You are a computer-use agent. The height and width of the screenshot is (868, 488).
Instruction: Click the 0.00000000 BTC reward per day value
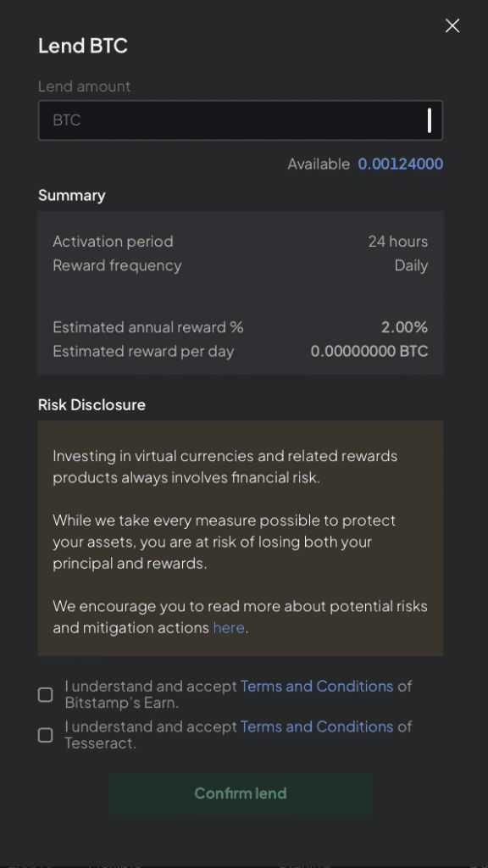click(369, 351)
